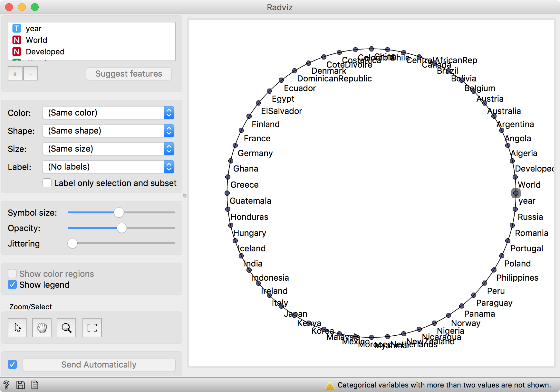Click the Australia anchor label
Viewport: 560px width, 392px height.
click(504, 111)
